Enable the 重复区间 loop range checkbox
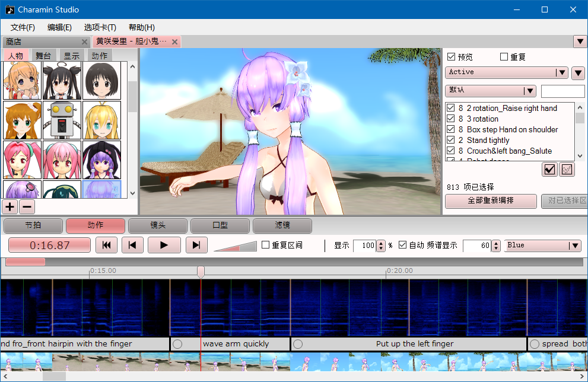 coord(266,245)
